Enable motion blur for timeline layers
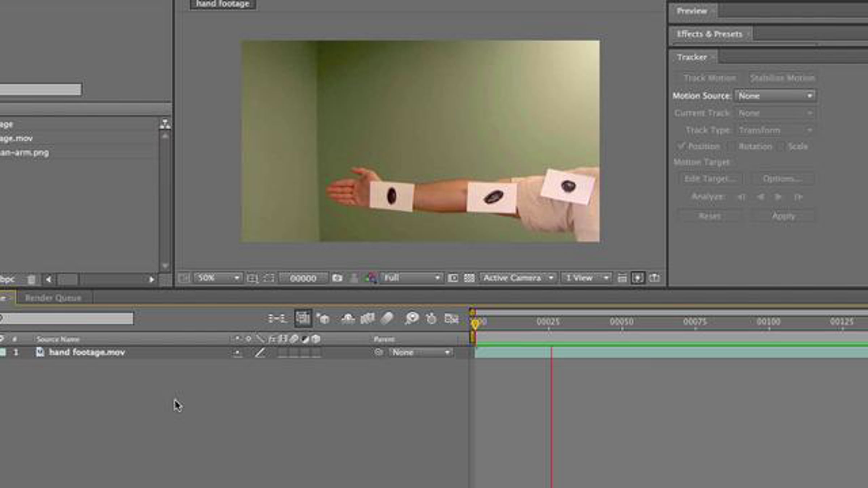868x488 pixels. click(387, 318)
